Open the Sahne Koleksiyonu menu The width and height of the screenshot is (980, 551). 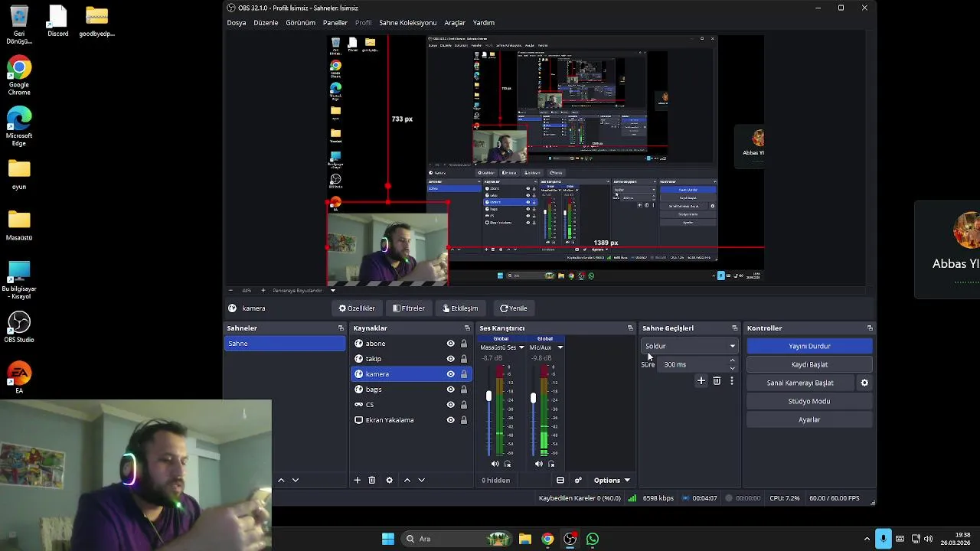point(407,23)
